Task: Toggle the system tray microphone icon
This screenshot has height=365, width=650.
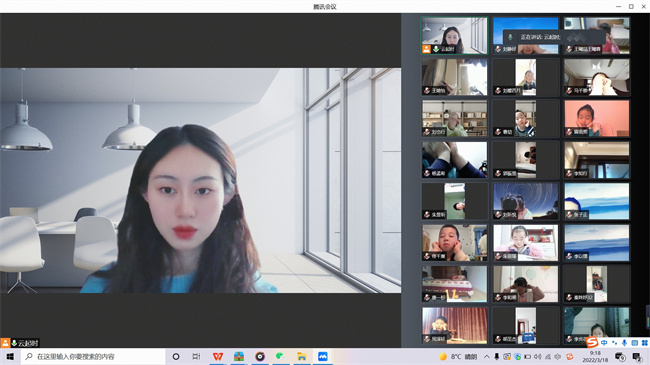Action: (497, 357)
